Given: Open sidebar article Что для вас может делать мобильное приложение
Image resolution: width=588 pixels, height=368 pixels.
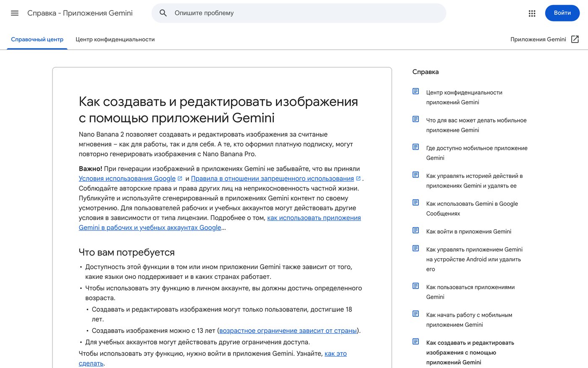Looking at the screenshot, I should click(x=476, y=125).
